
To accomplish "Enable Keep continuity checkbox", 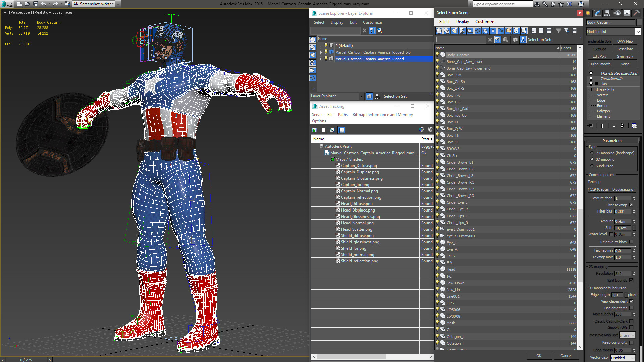I will tap(631, 343).
